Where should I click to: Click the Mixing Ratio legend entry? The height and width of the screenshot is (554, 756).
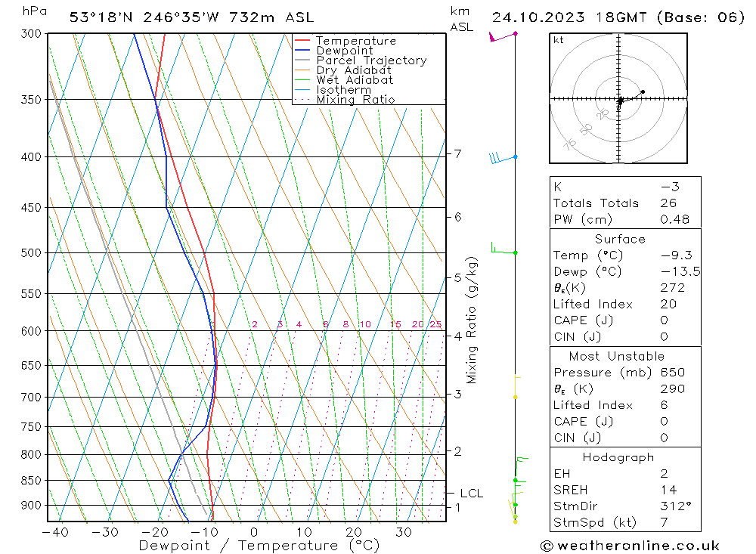[x=355, y=100]
